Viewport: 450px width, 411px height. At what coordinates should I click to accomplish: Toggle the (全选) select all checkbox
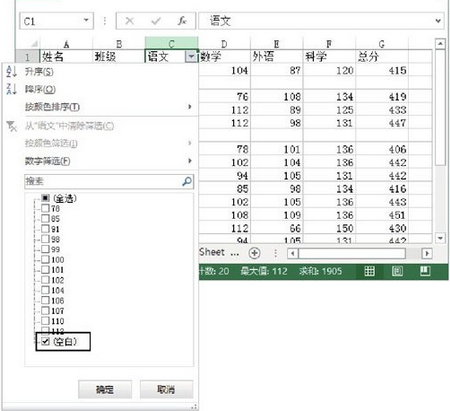click(x=45, y=198)
